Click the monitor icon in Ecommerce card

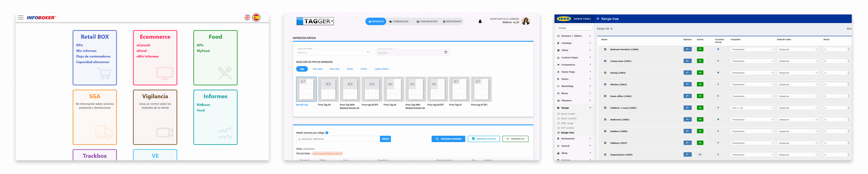pos(165,73)
